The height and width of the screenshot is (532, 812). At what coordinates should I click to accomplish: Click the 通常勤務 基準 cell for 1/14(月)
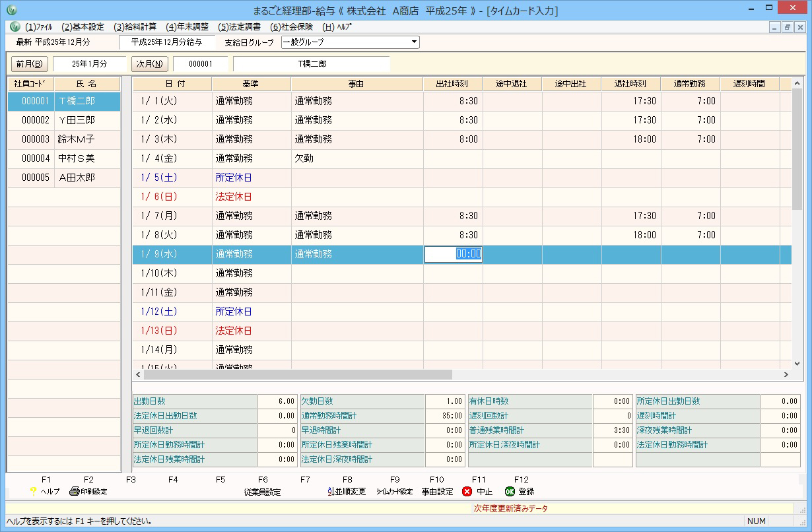[x=252, y=350]
